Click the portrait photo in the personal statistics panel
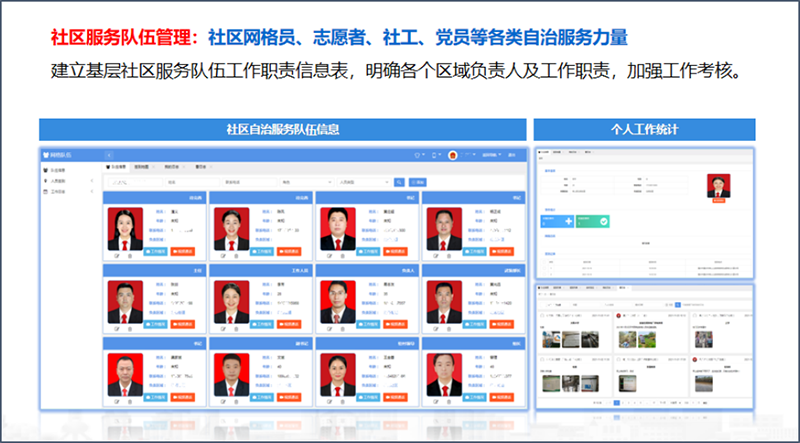Screen dimensions: 800x443 tap(718, 186)
